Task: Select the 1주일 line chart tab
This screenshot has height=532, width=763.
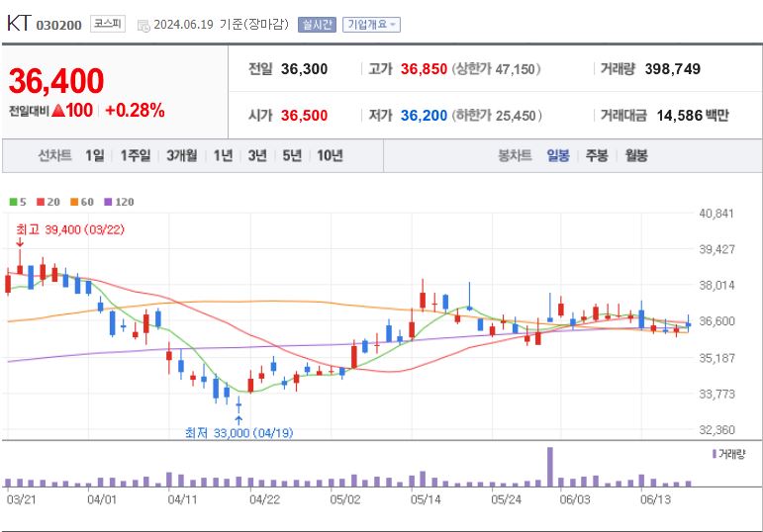Action: coord(136,155)
